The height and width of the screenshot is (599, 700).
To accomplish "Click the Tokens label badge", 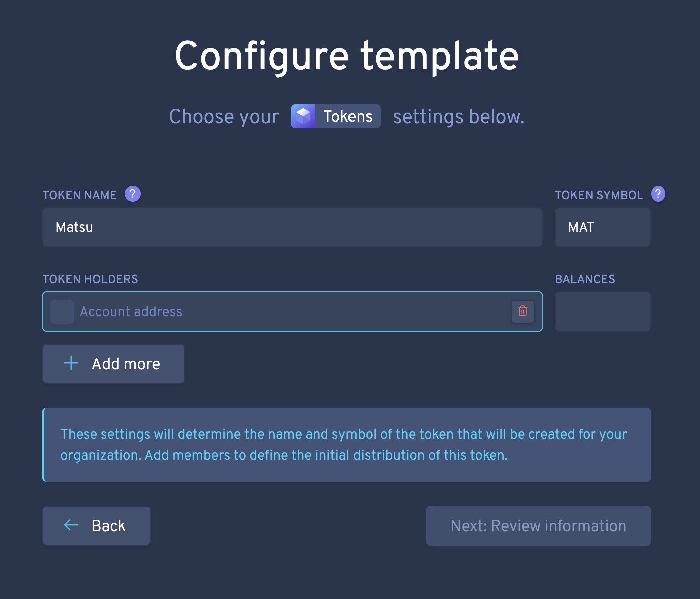I will tap(336, 116).
